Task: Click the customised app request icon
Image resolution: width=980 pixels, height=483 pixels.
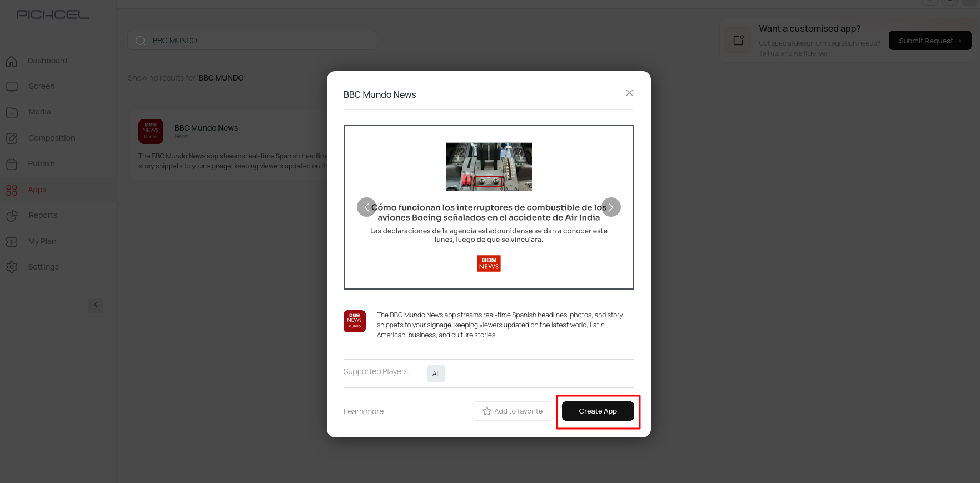Action: coord(739,40)
